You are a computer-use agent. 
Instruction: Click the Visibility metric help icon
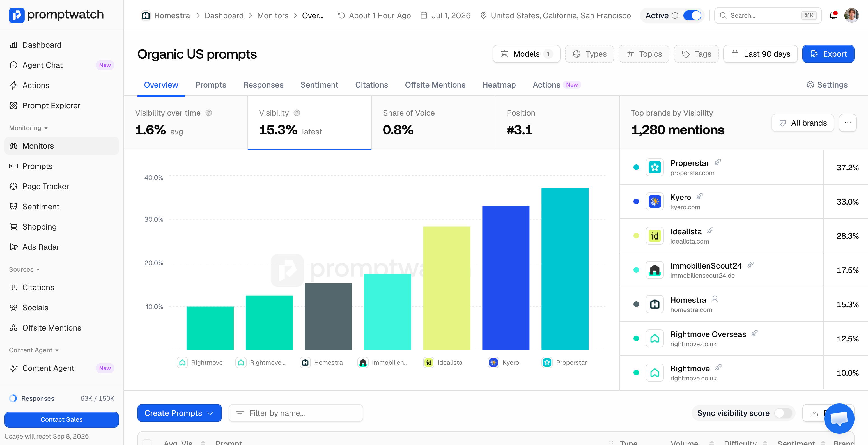click(x=297, y=113)
